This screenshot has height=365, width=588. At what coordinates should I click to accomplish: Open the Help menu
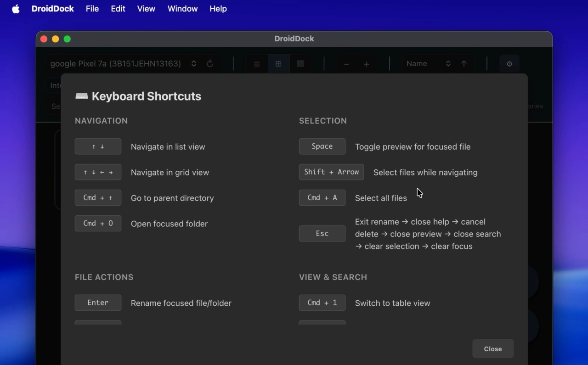pyautogui.click(x=218, y=9)
